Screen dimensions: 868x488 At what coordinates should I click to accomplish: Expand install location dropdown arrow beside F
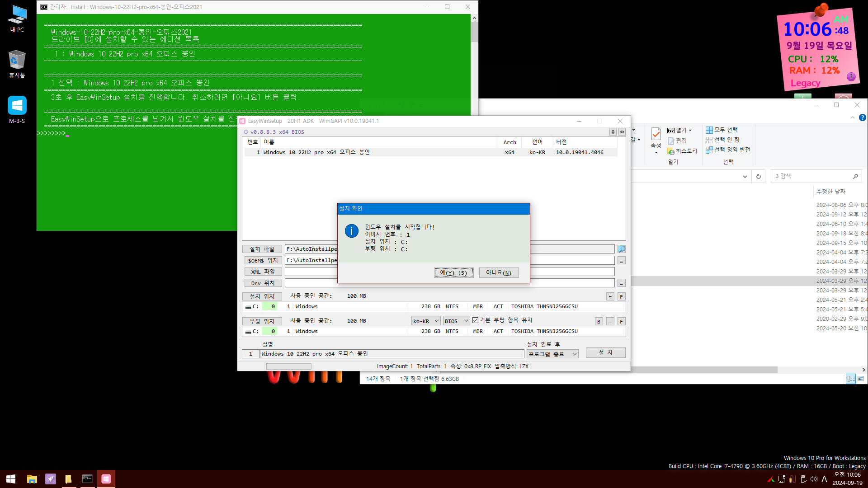[x=610, y=296]
